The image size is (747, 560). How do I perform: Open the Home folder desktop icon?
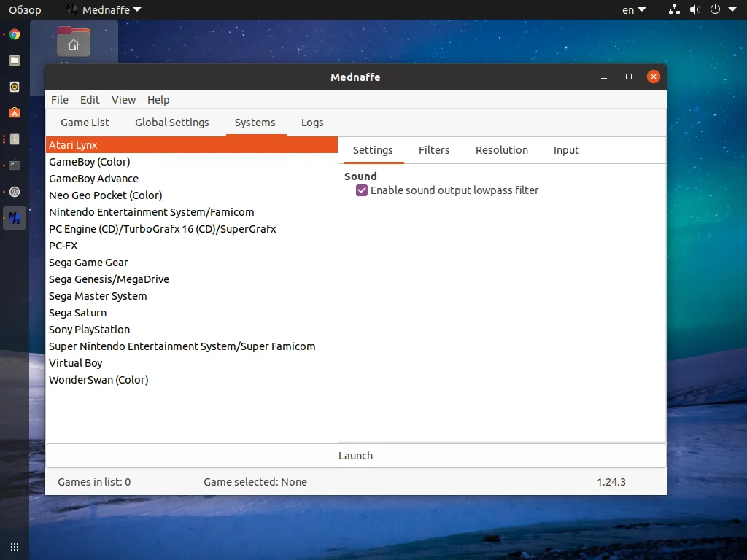click(74, 43)
